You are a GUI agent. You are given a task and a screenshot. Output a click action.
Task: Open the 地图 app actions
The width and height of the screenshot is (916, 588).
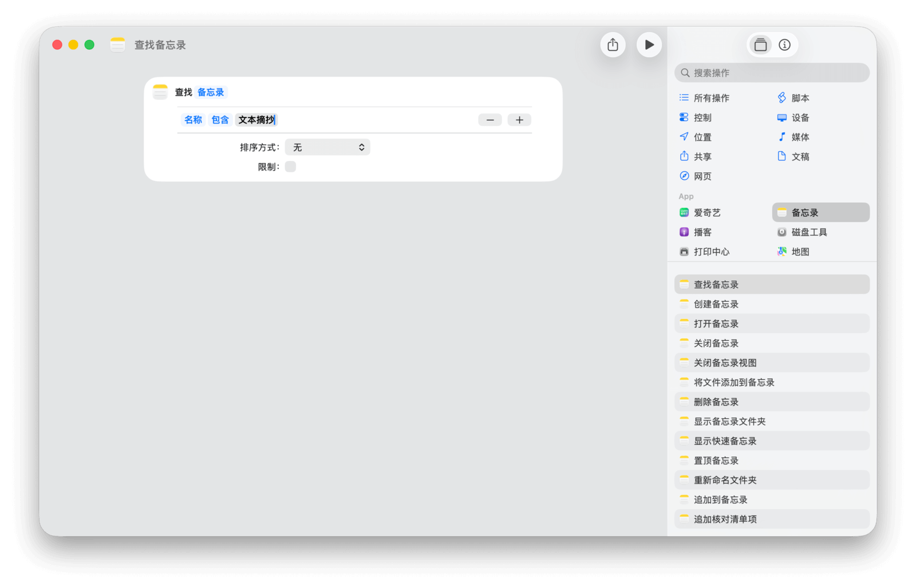click(800, 251)
